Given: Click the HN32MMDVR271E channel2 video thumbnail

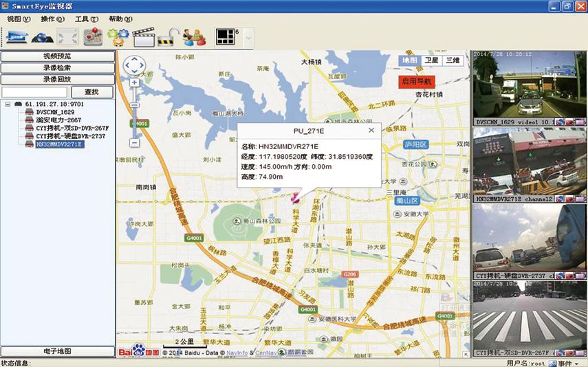Looking at the screenshot, I should [x=530, y=162].
